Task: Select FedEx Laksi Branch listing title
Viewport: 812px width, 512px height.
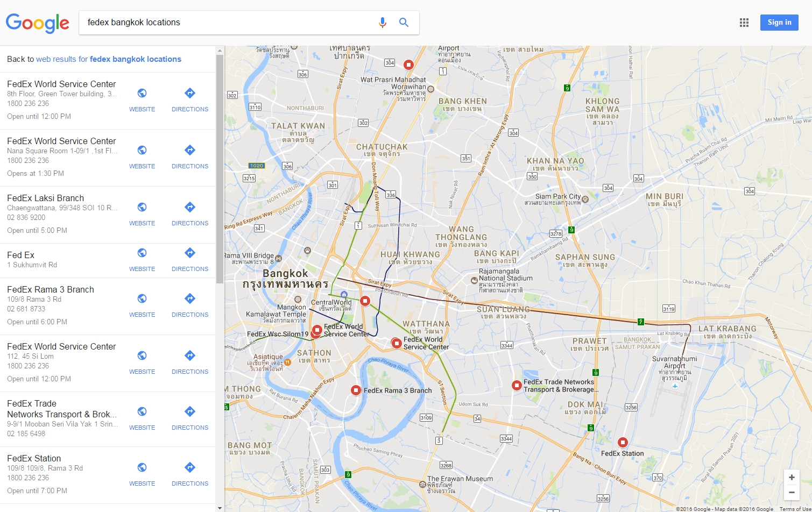Action: pyautogui.click(x=45, y=198)
